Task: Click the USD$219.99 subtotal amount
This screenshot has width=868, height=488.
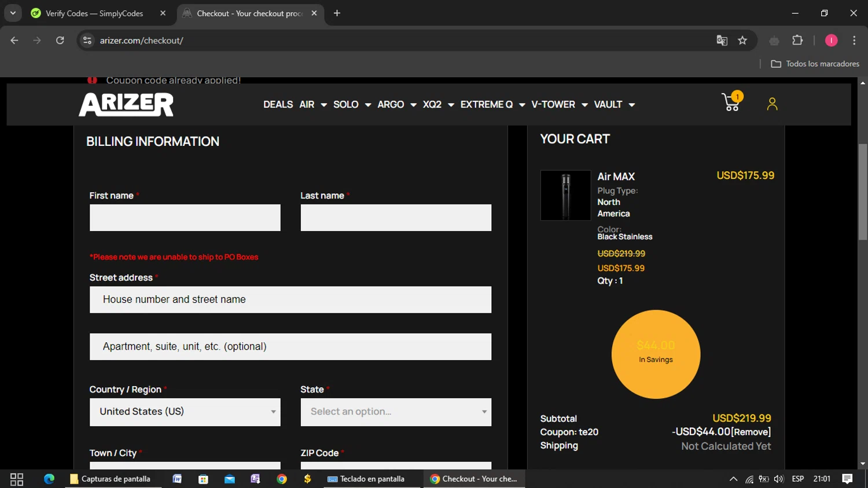Action: pos(742,418)
